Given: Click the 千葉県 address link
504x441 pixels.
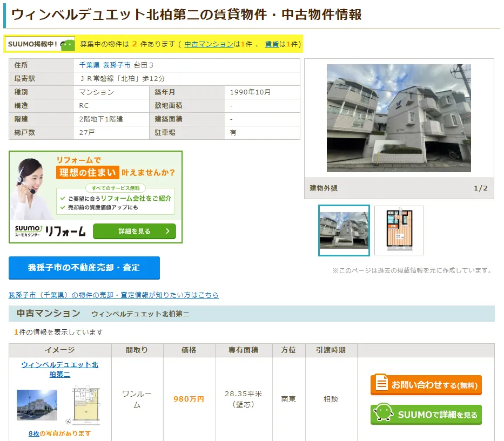Looking at the screenshot, I should 89,65.
